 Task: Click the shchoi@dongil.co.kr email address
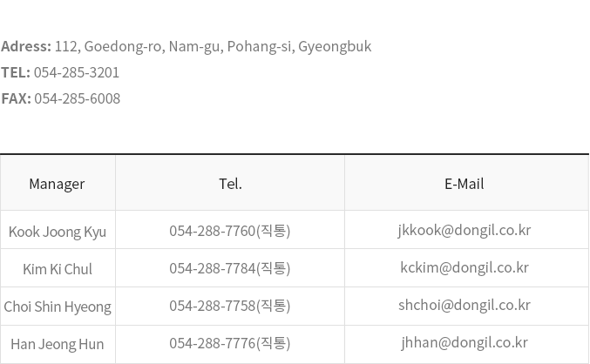(465, 306)
